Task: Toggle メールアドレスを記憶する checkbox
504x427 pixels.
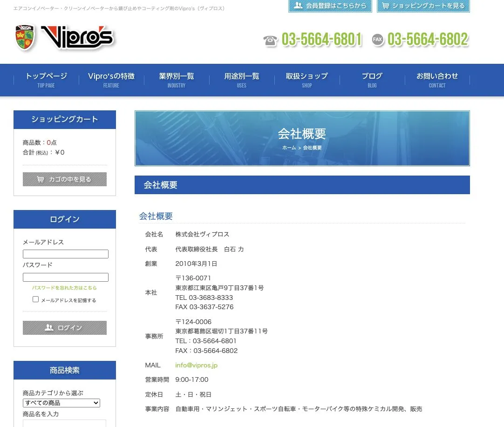Action: [x=35, y=299]
